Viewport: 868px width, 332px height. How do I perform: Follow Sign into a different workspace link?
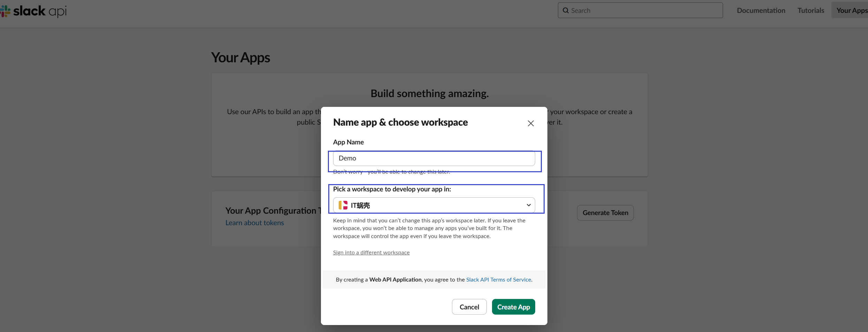pyautogui.click(x=371, y=253)
